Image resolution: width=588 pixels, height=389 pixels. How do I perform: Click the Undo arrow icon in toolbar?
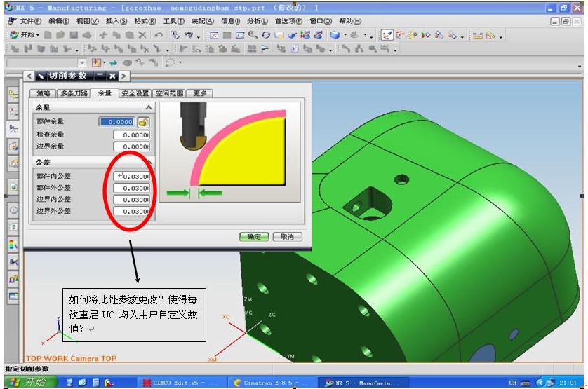click(x=159, y=35)
